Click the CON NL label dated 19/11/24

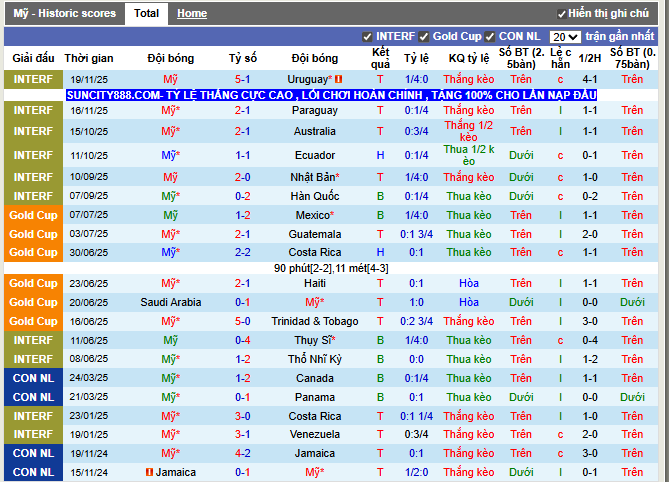tap(33, 453)
